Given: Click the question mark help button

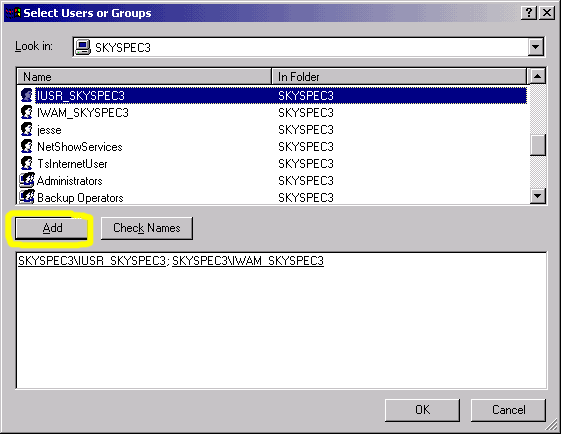Looking at the screenshot, I should point(529,13).
